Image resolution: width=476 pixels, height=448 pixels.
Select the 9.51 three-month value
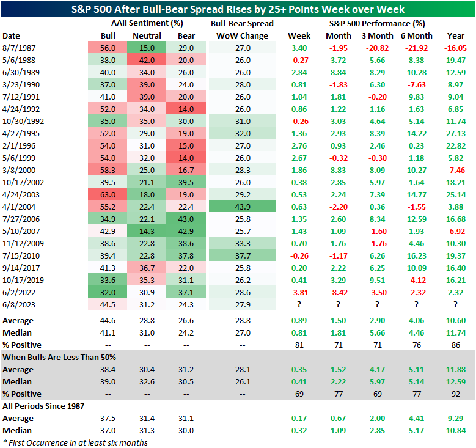point(378,280)
